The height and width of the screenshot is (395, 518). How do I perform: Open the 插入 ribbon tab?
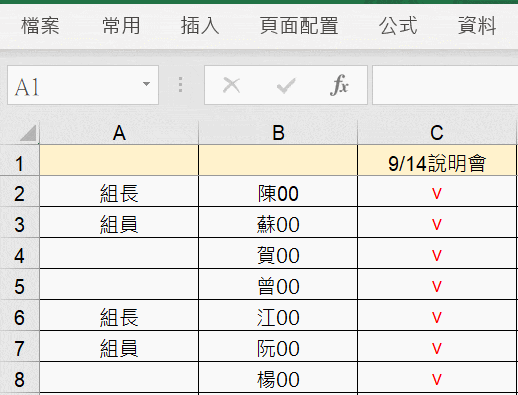(200, 26)
